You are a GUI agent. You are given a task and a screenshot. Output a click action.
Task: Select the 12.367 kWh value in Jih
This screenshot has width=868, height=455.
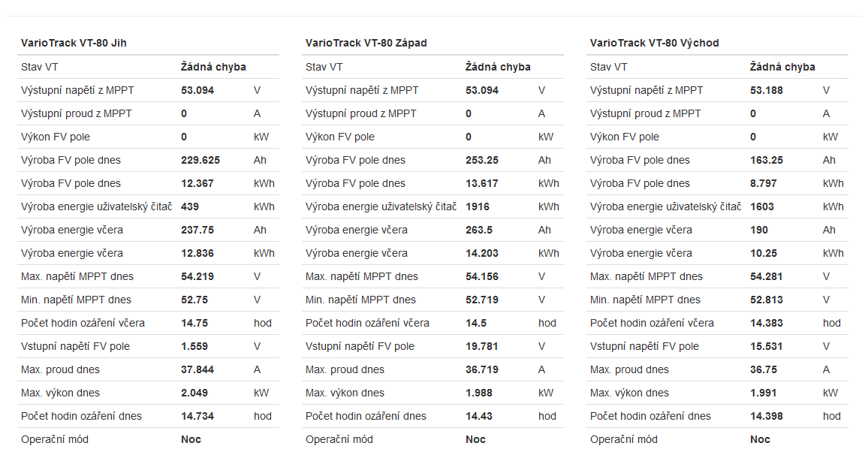[197, 183]
